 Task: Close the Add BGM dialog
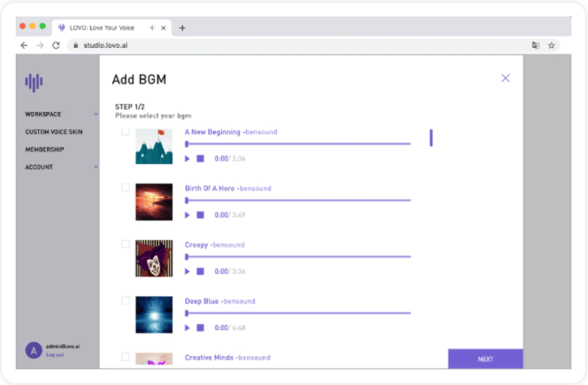pyautogui.click(x=505, y=78)
